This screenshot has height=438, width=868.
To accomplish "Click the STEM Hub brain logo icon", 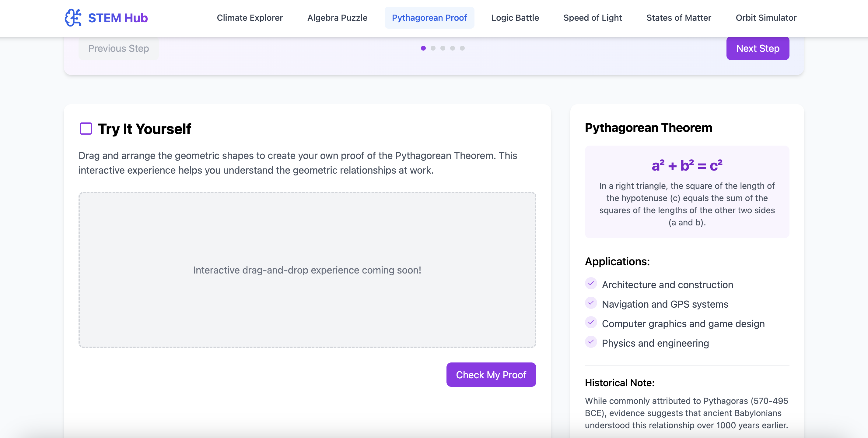I will [73, 18].
